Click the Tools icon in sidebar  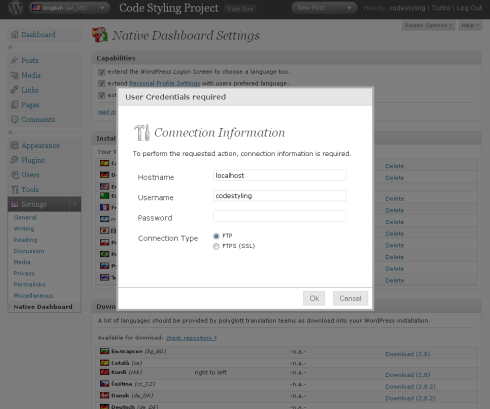click(x=14, y=189)
